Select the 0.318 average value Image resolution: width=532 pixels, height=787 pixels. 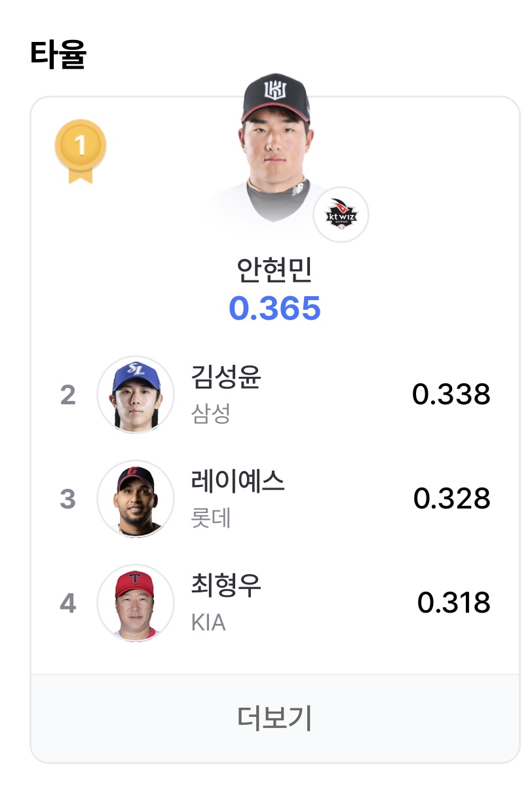tap(454, 603)
